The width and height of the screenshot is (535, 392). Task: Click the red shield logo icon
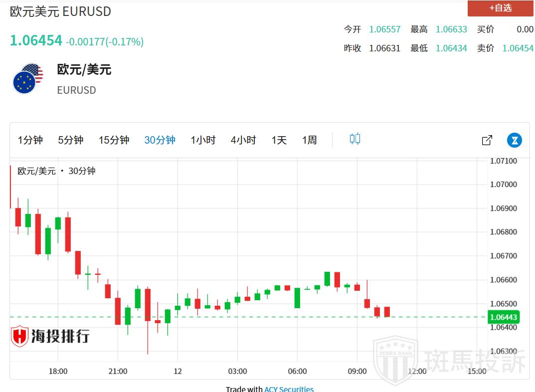tap(20, 336)
